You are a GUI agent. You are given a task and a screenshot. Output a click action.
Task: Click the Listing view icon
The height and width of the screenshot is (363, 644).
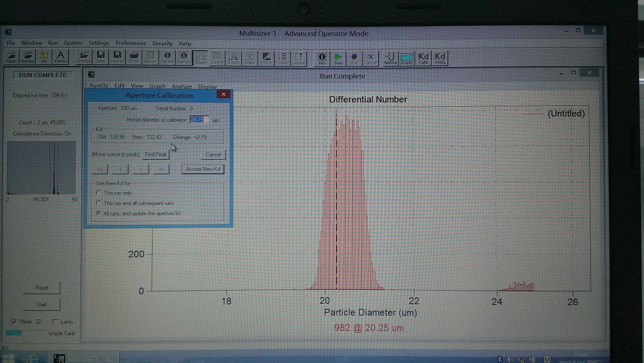point(217,58)
